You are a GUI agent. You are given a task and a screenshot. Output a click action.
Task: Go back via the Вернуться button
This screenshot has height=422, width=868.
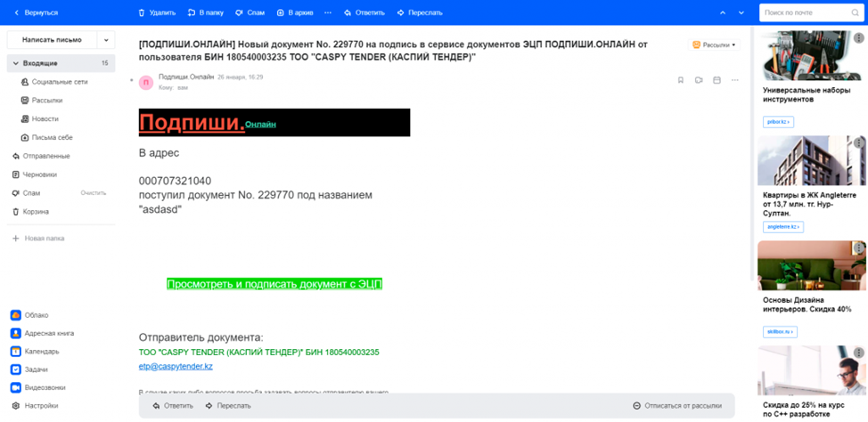tap(36, 12)
